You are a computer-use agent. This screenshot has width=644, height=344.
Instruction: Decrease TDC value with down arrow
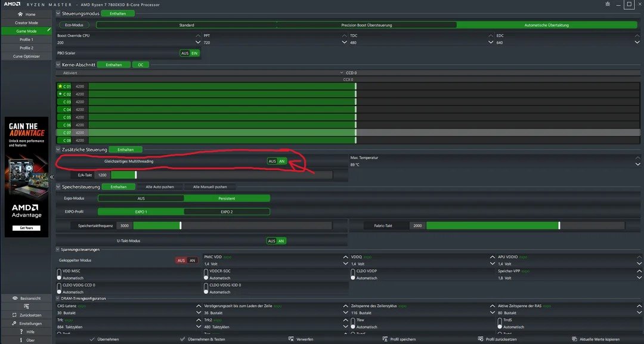pyautogui.click(x=490, y=42)
